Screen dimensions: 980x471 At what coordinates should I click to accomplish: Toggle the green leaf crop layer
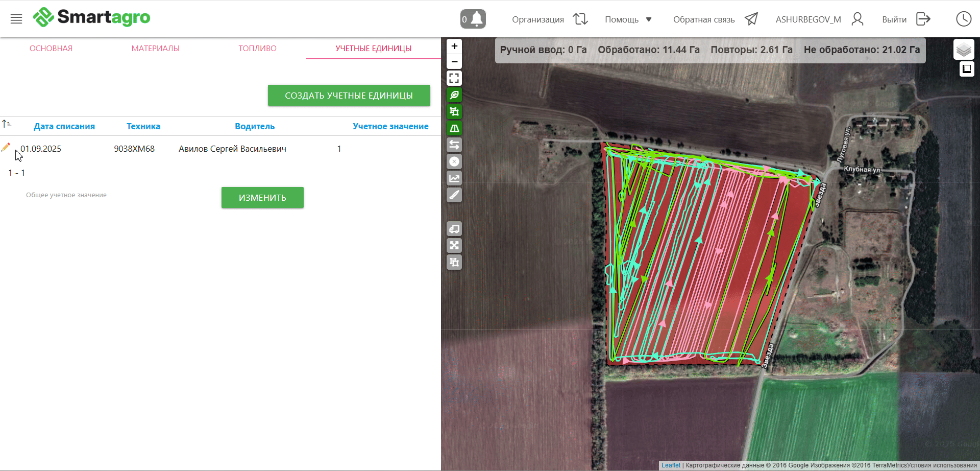click(x=454, y=95)
